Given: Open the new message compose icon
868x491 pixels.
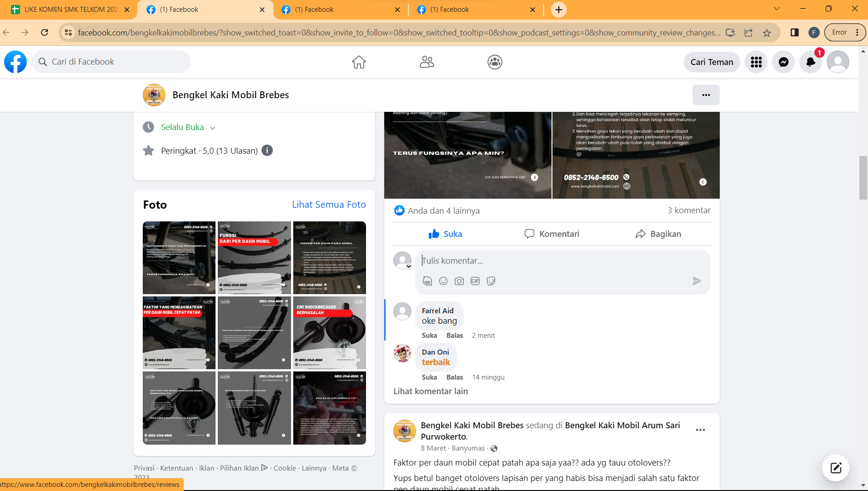Looking at the screenshot, I should [836, 468].
